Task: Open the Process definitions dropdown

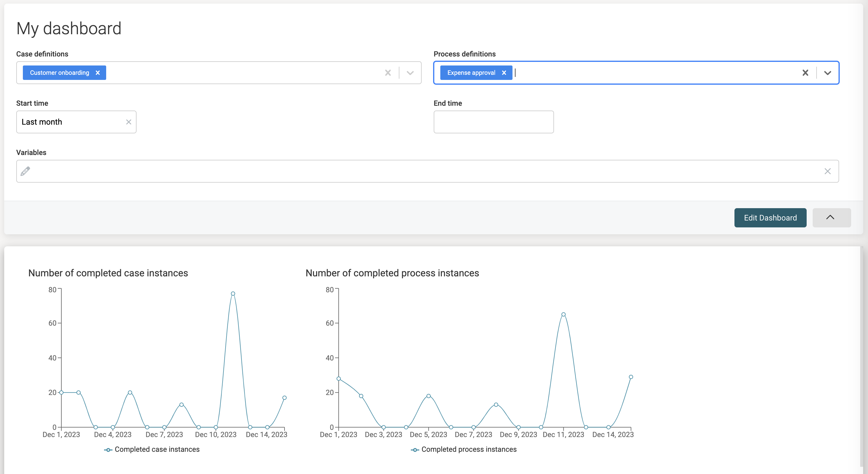Action: click(828, 72)
